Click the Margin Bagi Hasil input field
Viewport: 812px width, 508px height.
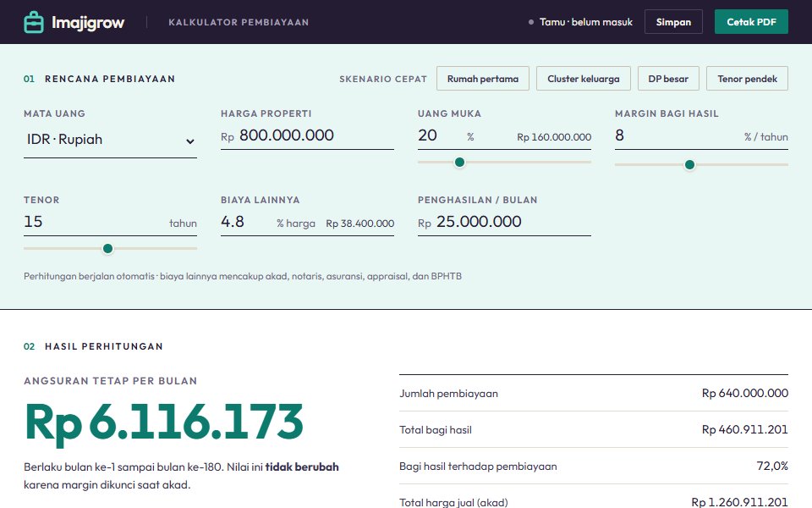tap(678, 135)
